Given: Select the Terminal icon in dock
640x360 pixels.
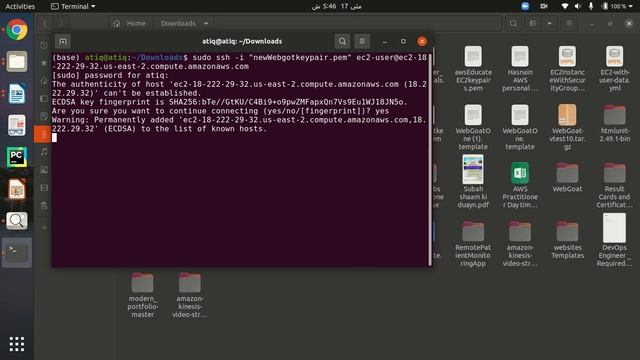Looking at the screenshot, I should (x=17, y=253).
